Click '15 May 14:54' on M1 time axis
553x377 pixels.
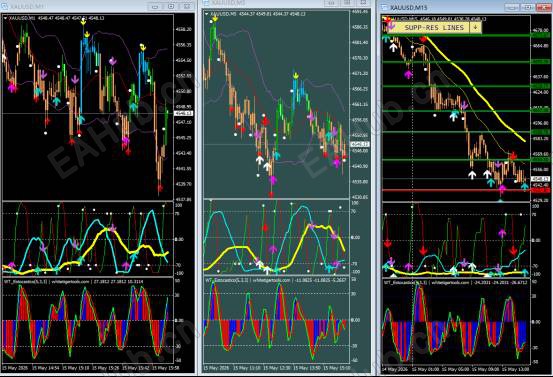pos(45,368)
